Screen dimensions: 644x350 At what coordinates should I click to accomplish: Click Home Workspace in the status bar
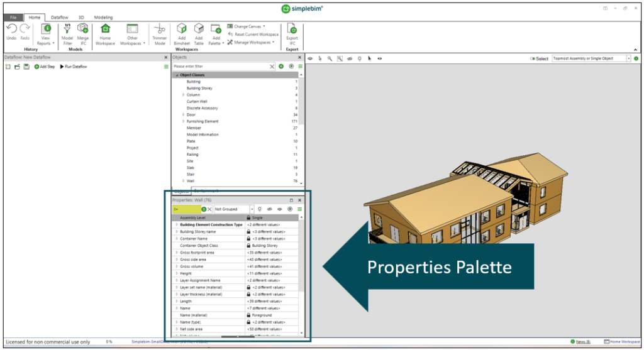click(622, 341)
